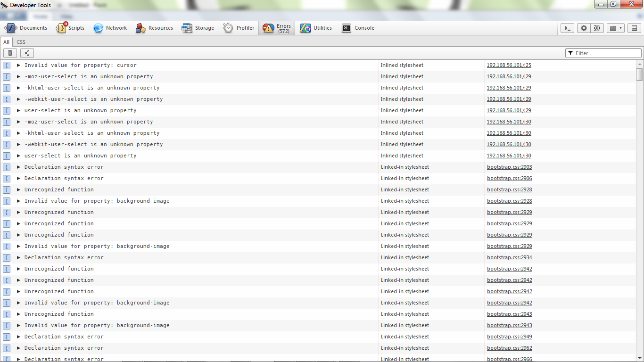The height and width of the screenshot is (362, 644).
Task: Select '-webkit-user-select is an unknown property' at line 29
Action: tap(93, 99)
